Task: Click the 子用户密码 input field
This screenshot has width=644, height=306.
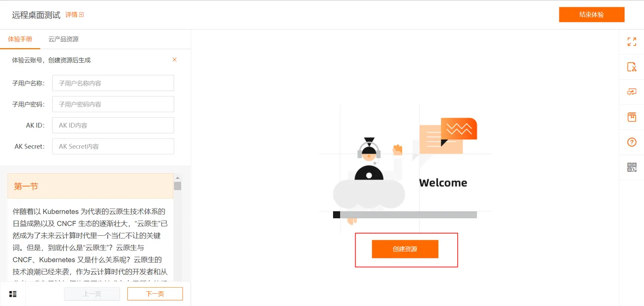Action: [113, 104]
